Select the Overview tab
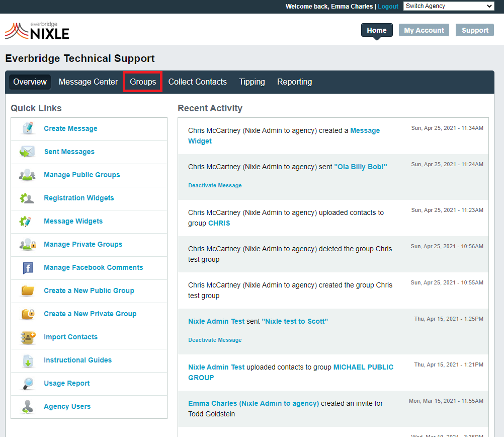This screenshot has height=437, width=504. pos(30,82)
